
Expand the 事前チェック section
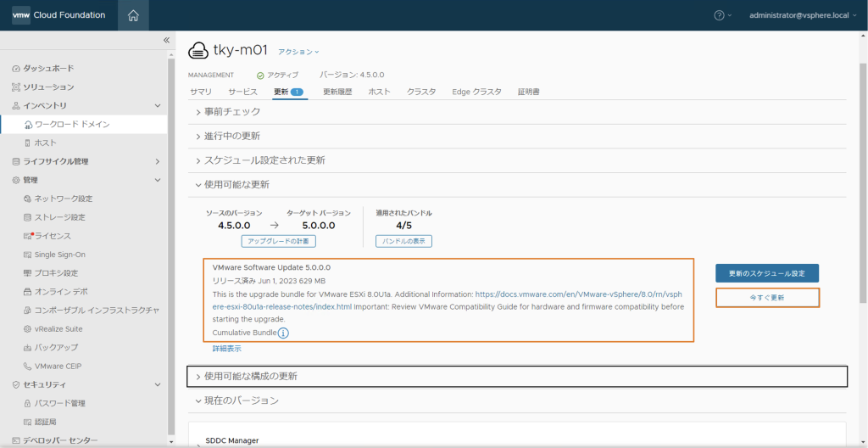[x=231, y=112]
